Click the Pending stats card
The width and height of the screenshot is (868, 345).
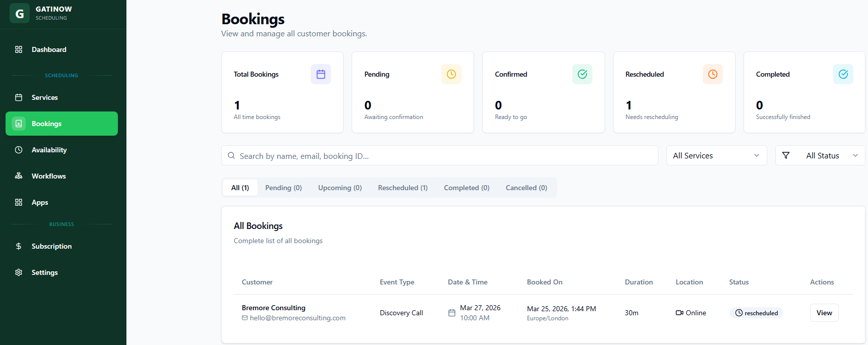[413, 92]
